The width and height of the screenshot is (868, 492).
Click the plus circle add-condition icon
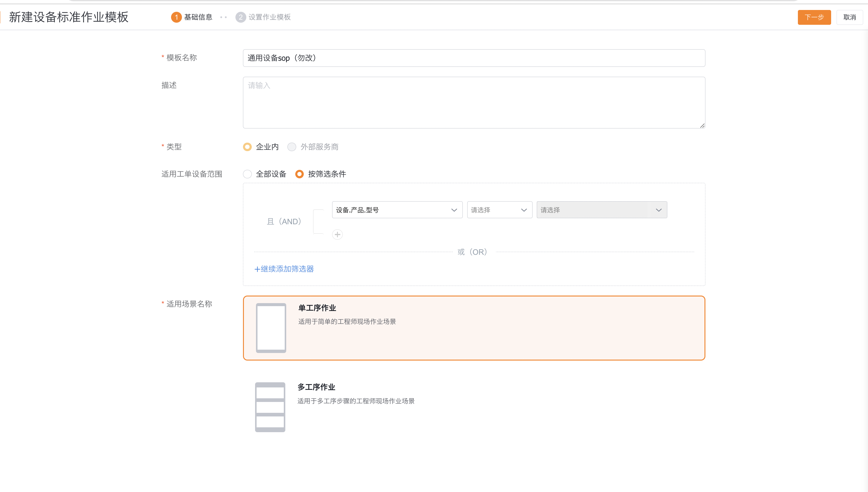pos(337,235)
